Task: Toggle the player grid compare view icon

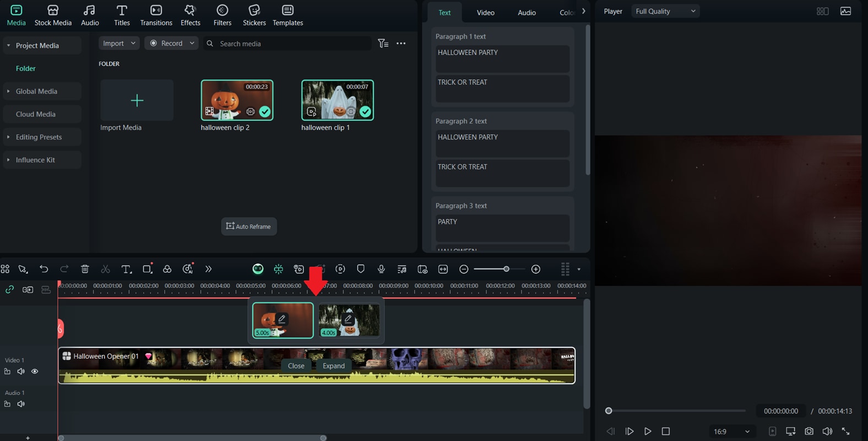Action: pos(822,11)
